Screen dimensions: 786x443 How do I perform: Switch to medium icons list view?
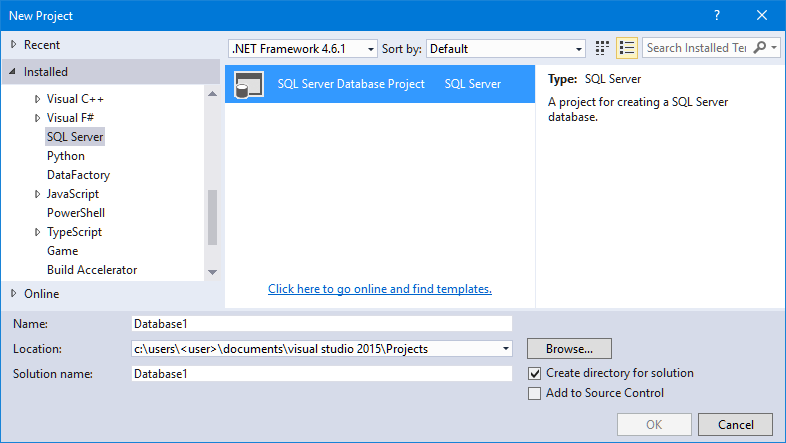tap(627, 48)
